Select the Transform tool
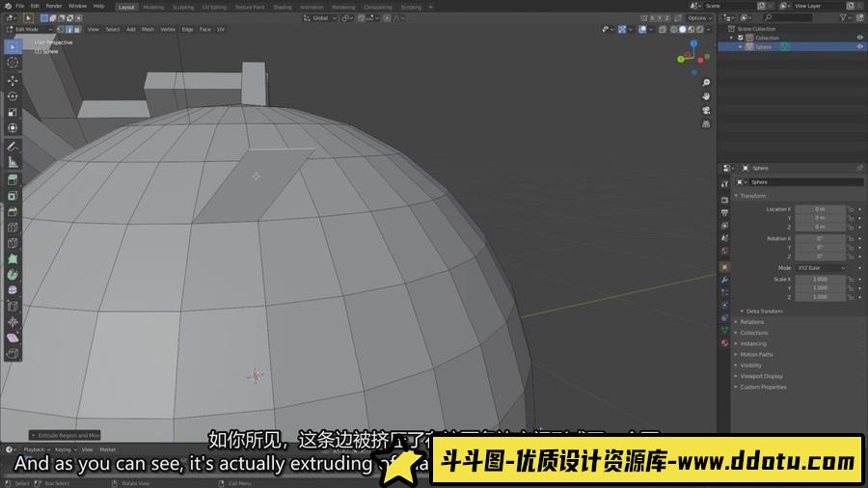The image size is (868, 488). pyautogui.click(x=13, y=128)
